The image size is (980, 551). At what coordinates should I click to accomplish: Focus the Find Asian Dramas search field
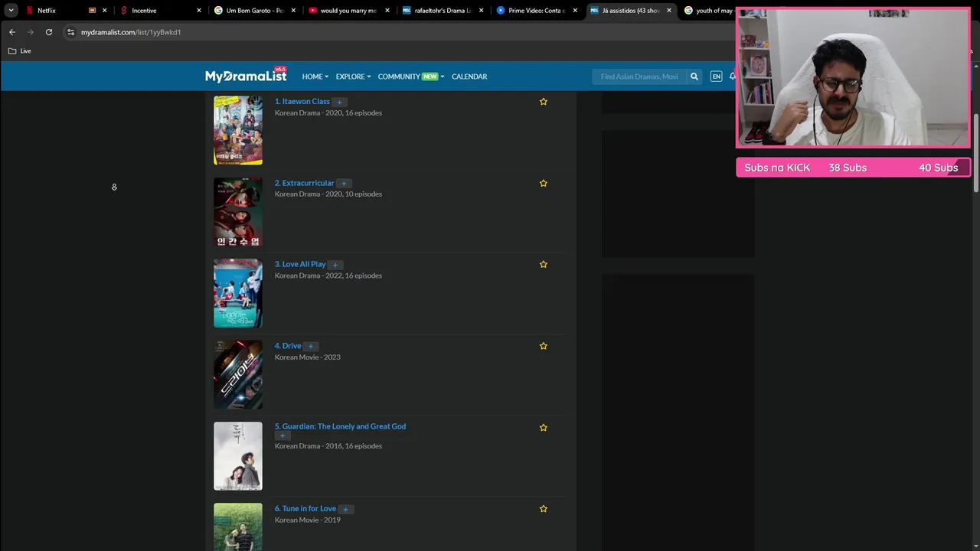pos(639,77)
